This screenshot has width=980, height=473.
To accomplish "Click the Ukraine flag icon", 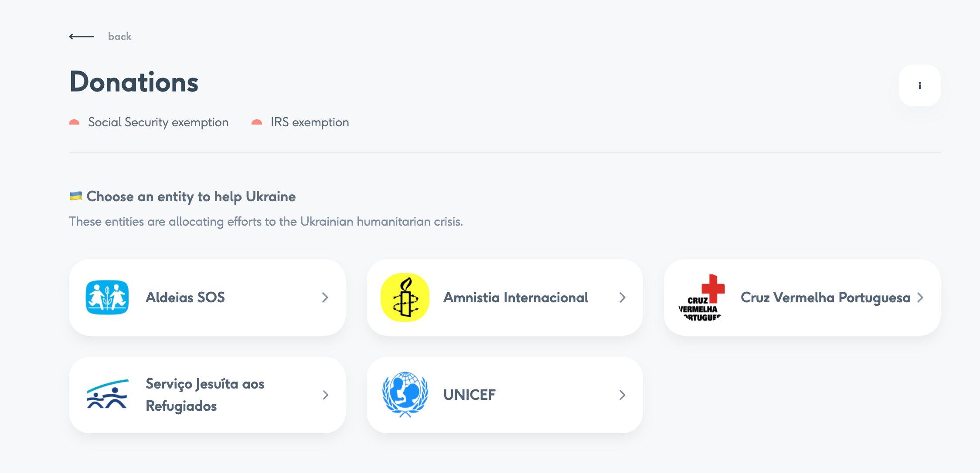I will click(x=76, y=196).
